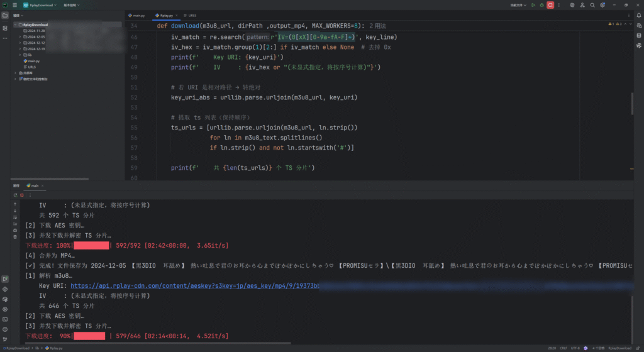The width and height of the screenshot is (644, 352).
Task: Change UTF-8 file encoding in status bar
Action: click(575, 348)
